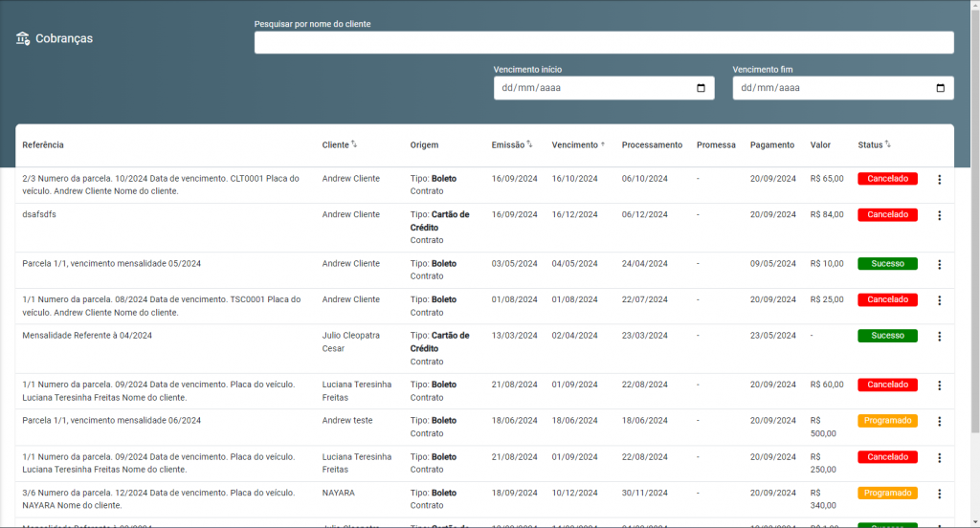Click 'Mensalidade Referente à 04/2024'

click(x=87, y=336)
